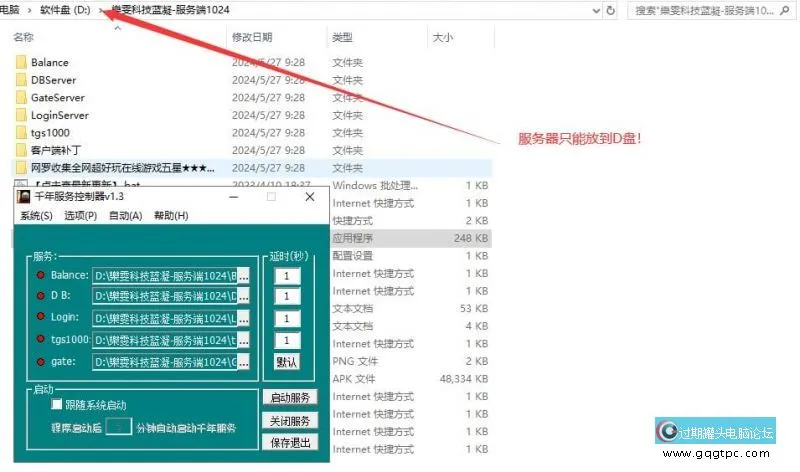Browse for D B path with ... button

click(x=244, y=296)
